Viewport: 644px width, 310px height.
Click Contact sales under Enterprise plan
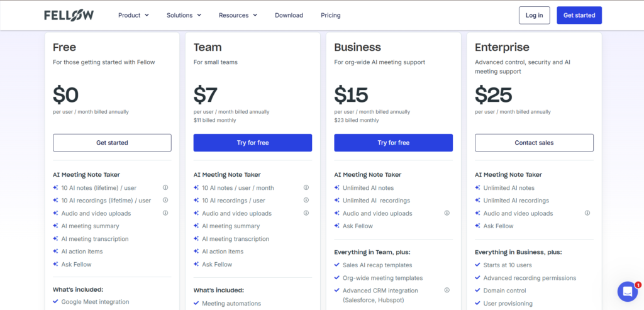(534, 143)
